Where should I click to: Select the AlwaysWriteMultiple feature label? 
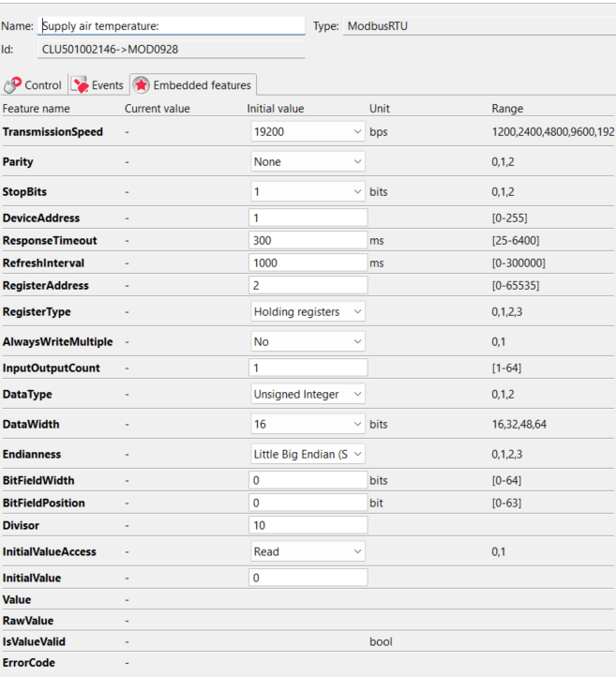point(57,341)
